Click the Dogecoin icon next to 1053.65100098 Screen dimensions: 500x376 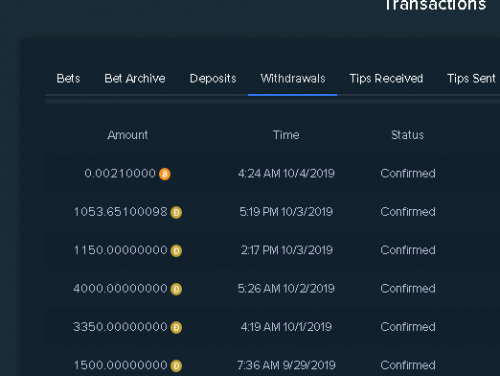(x=176, y=212)
